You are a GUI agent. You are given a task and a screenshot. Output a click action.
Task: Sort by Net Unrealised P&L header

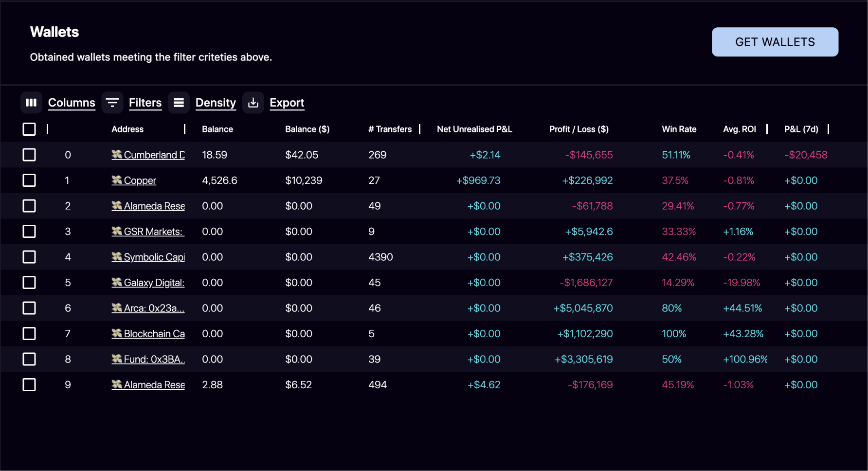(x=474, y=129)
